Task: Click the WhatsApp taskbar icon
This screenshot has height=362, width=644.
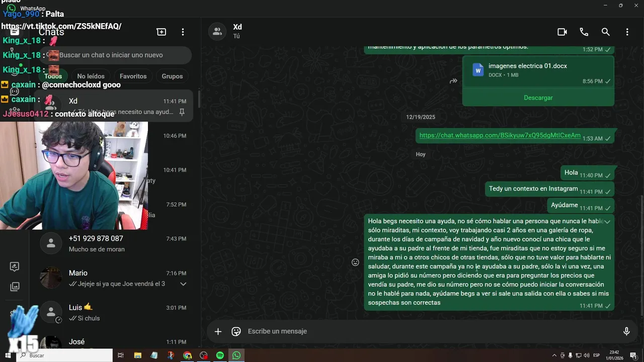Action: coord(236,355)
